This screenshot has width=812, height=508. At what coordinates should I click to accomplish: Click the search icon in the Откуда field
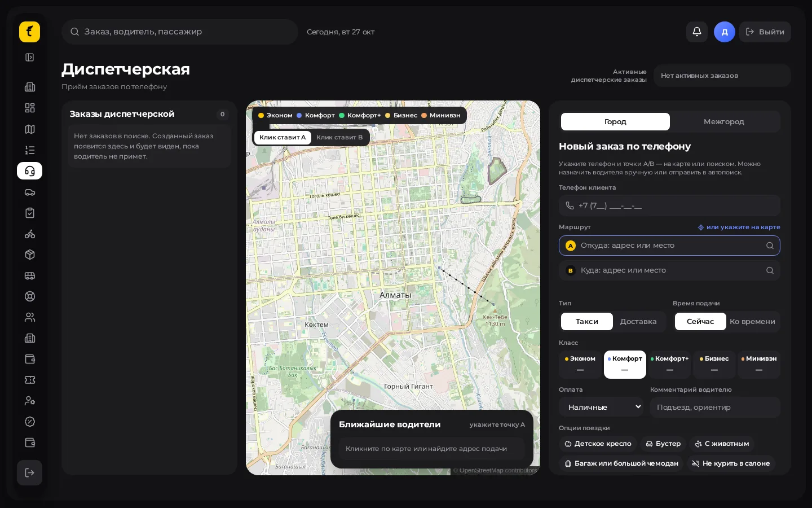click(770, 246)
